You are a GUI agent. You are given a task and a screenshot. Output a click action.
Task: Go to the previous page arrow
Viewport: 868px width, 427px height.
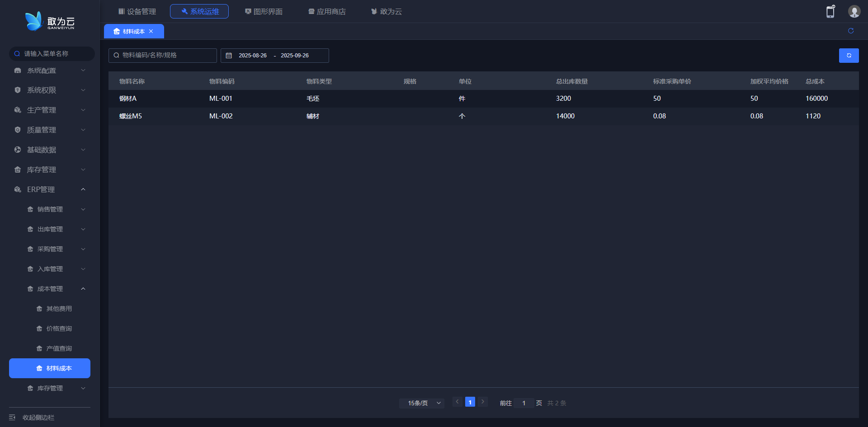pos(457,402)
